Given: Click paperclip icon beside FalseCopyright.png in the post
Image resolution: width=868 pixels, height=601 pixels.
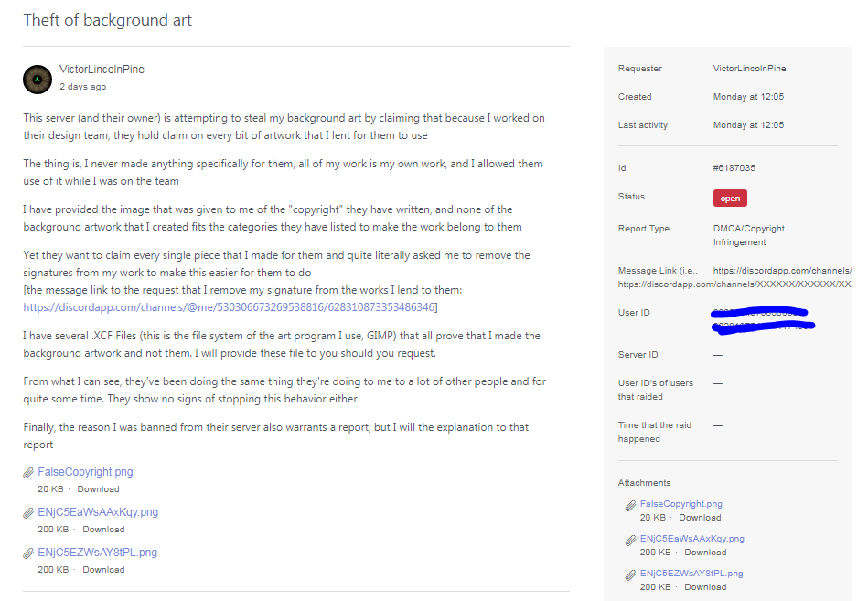Looking at the screenshot, I should click(x=28, y=473).
